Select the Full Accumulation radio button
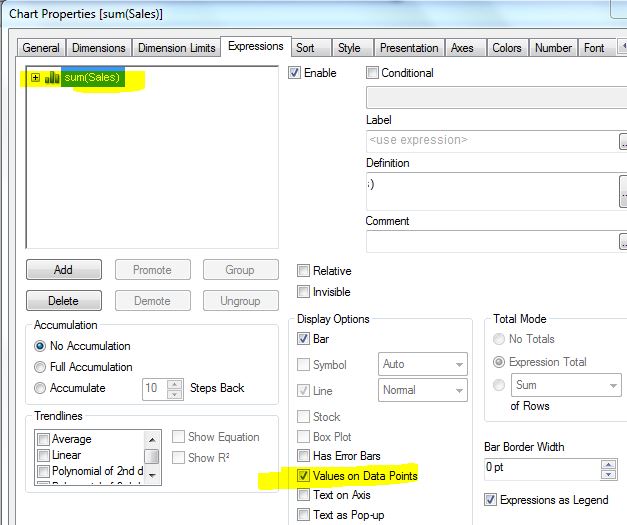The width and height of the screenshot is (627, 525). (40, 367)
